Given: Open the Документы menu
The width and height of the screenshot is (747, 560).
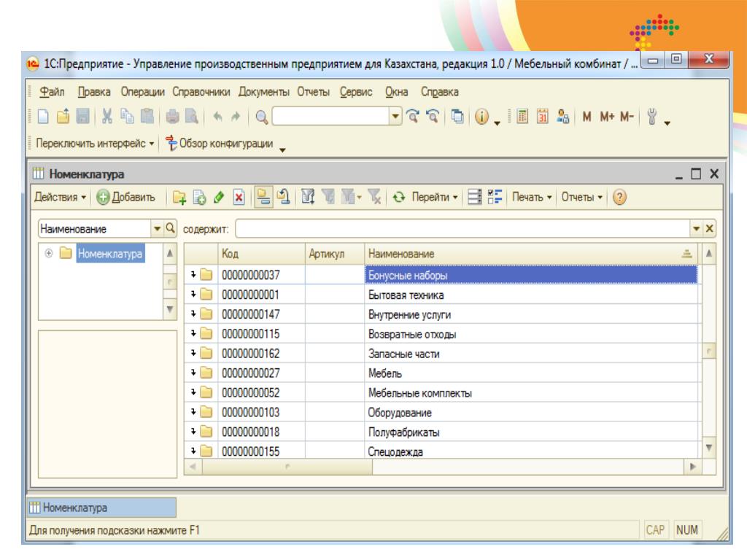Looking at the screenshot, I should click(263, 92).
